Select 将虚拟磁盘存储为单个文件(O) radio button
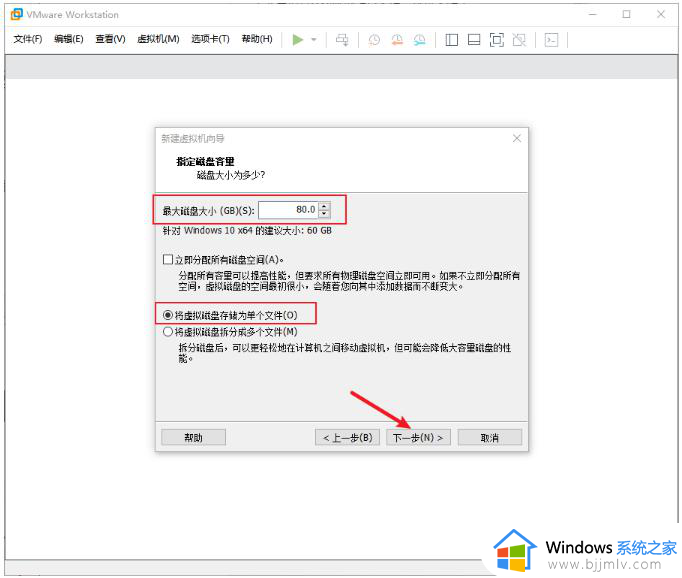 168,315
